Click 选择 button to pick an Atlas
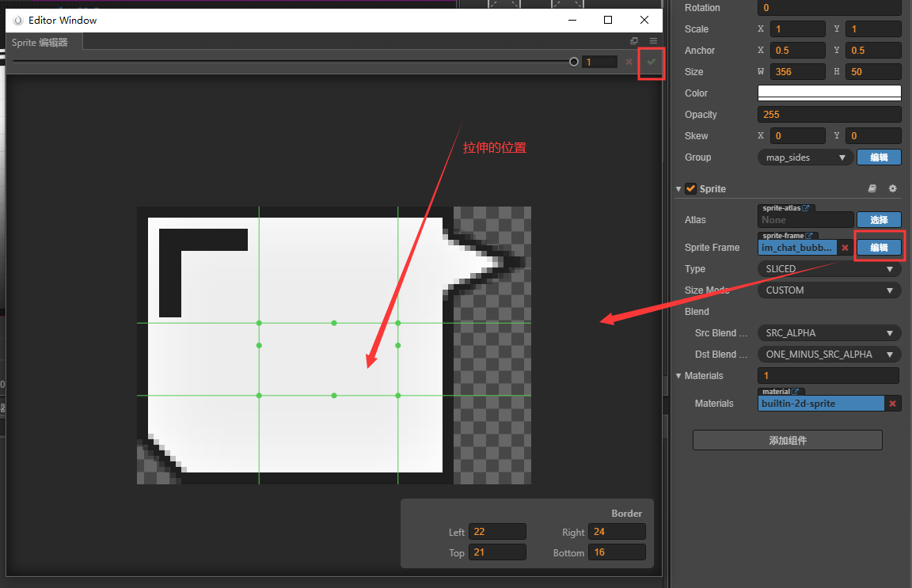The width and height of the screenshot is (912, 588). coord(879,219)
